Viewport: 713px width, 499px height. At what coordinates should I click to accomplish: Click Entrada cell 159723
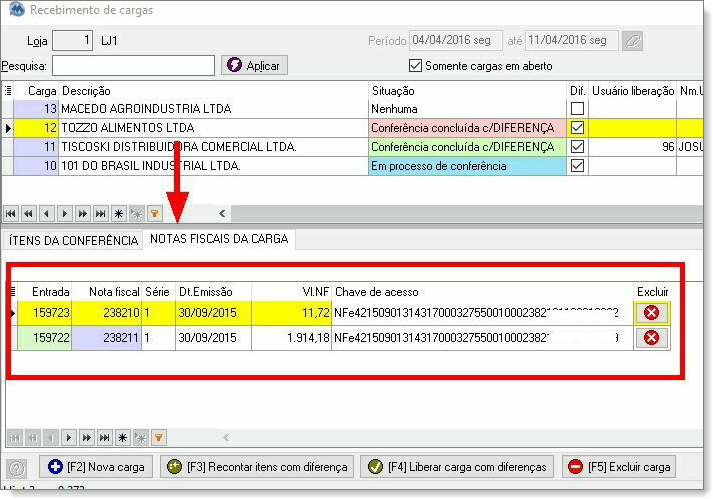[45, 313]
